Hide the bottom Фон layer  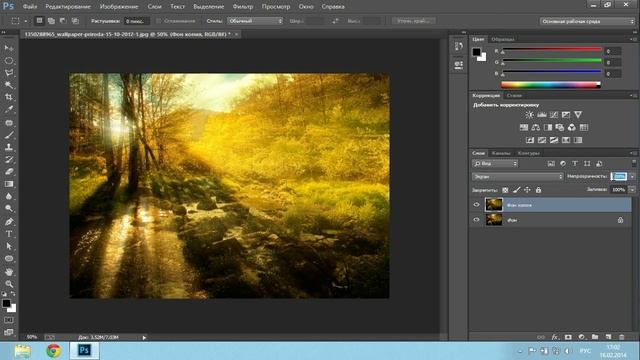pyautogui.click(x=476, y=220)
